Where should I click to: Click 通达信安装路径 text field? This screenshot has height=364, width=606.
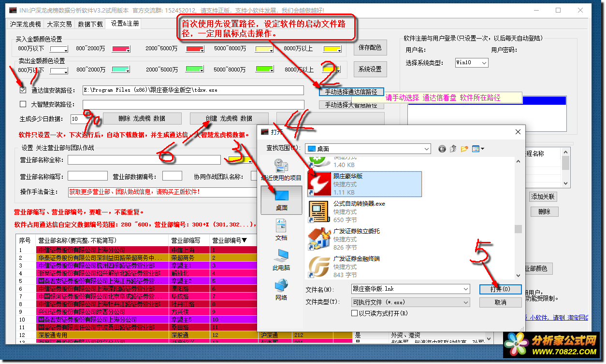coord(192,90)
